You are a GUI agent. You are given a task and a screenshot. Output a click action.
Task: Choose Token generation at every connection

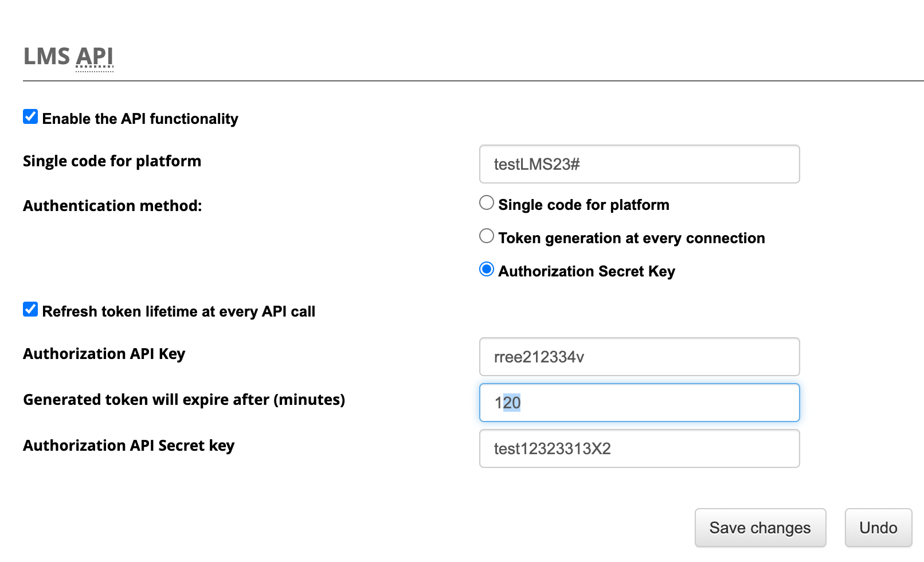(x=487, y=236)
